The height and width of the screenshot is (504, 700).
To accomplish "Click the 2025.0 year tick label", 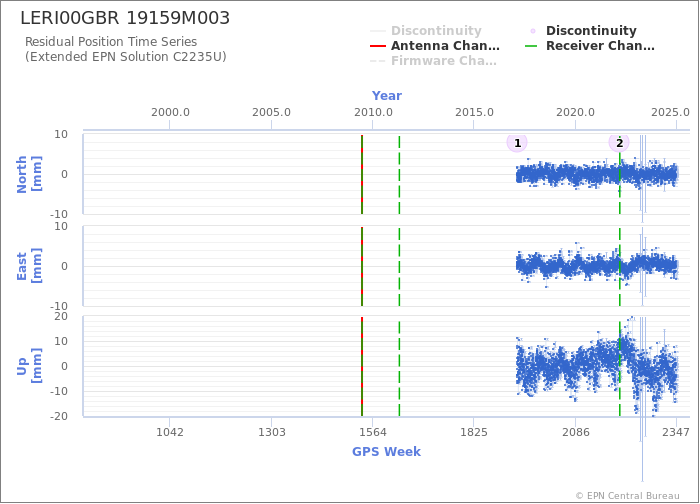I will point(671,112).
